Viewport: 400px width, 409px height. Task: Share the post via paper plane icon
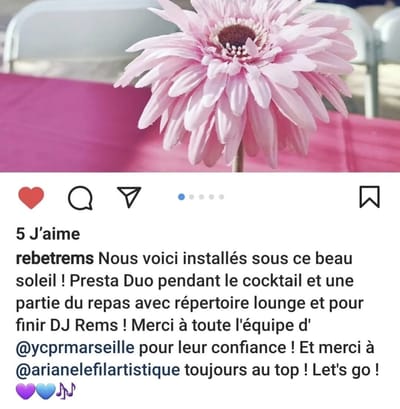pyautogui.click(x=129, y=197)
